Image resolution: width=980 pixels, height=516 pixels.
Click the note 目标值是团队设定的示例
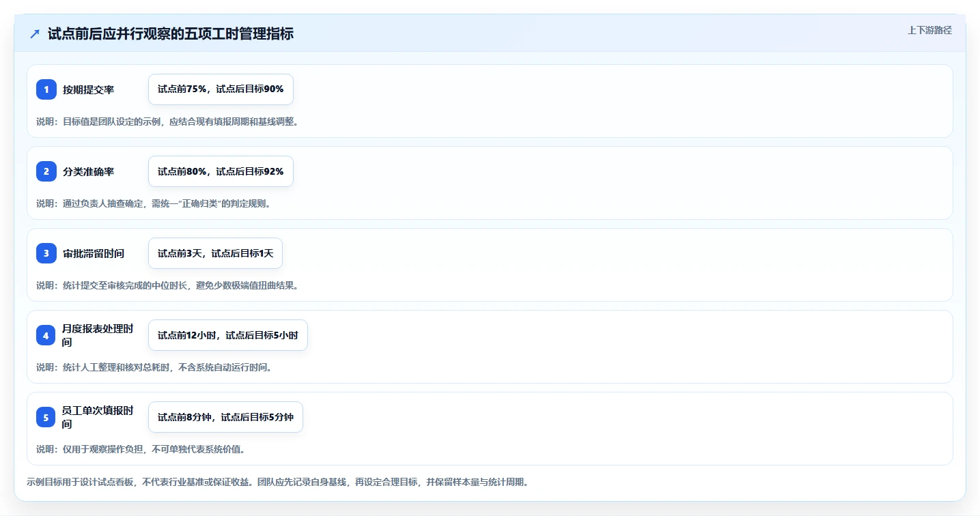167,121
